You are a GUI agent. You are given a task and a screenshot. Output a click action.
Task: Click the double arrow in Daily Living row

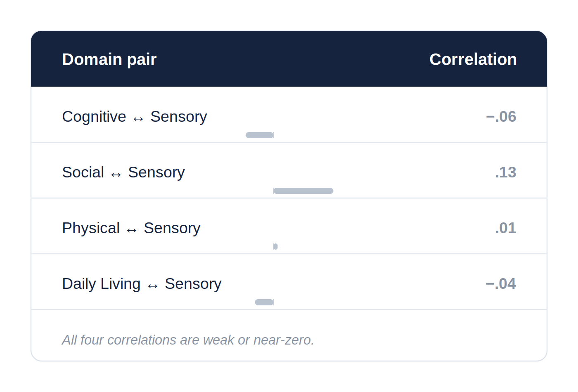click(x=153, y=286)
